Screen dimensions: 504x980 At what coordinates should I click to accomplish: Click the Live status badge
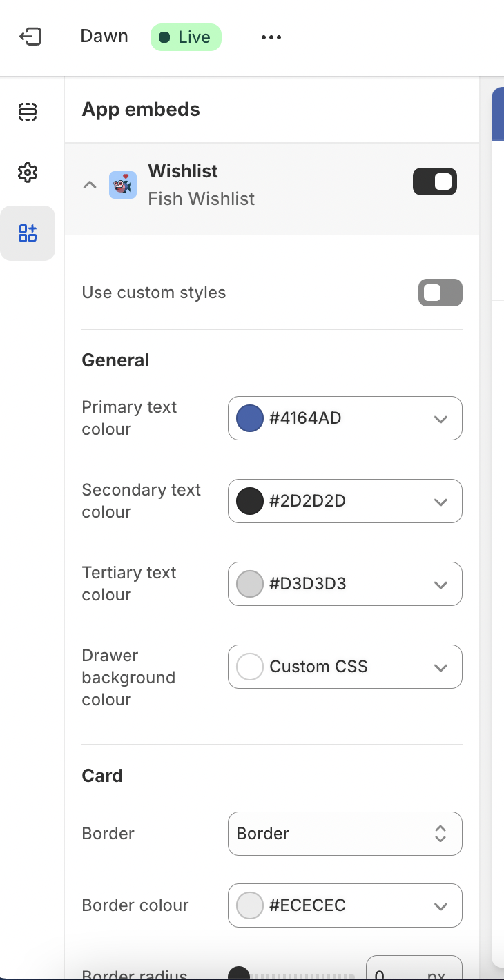pos(186,37)
